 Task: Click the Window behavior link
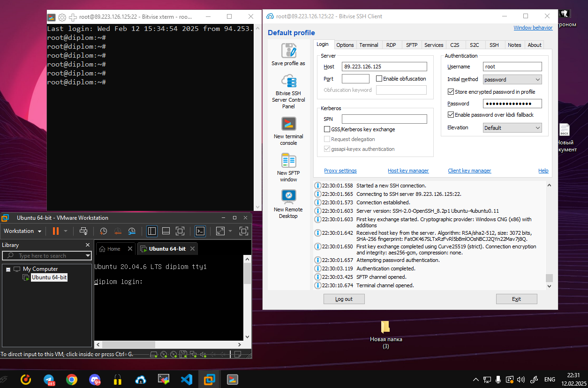pyautogui.click(x=533, y=28)
